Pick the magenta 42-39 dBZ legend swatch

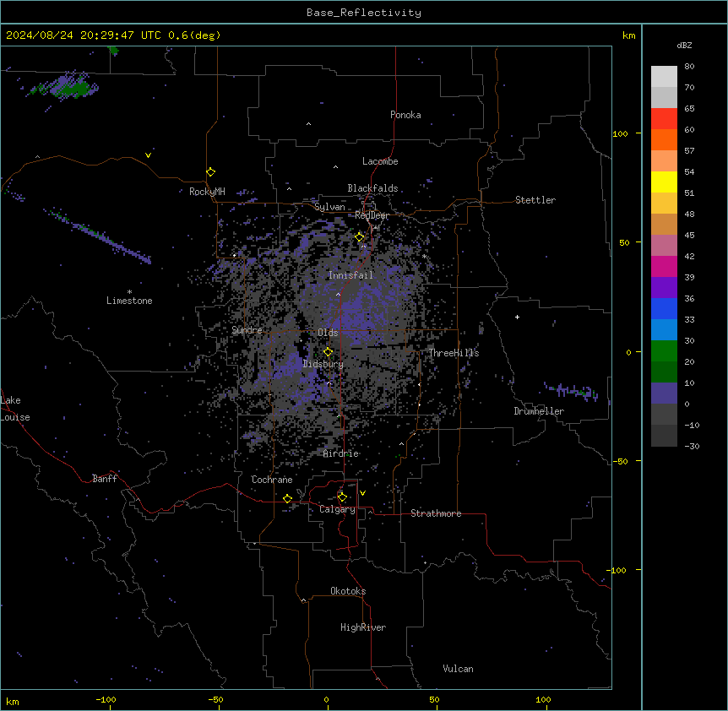tap(664, 266)
